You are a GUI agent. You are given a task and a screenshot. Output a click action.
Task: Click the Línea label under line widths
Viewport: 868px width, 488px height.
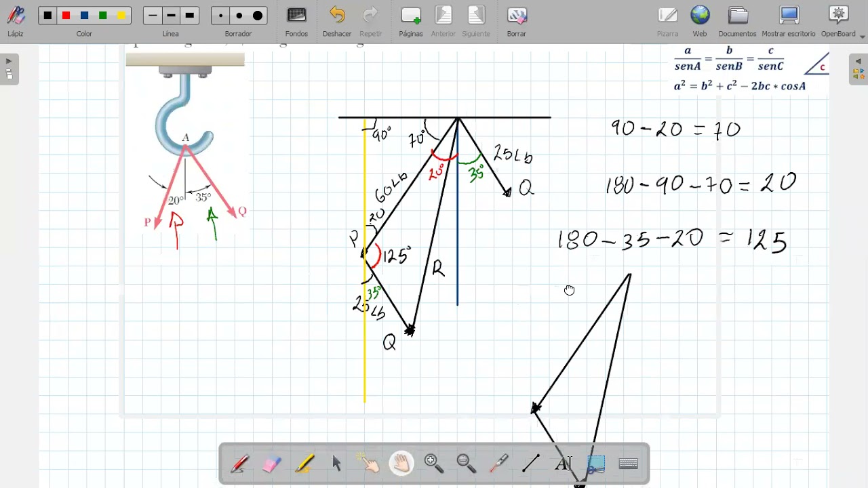coord(171,34)
